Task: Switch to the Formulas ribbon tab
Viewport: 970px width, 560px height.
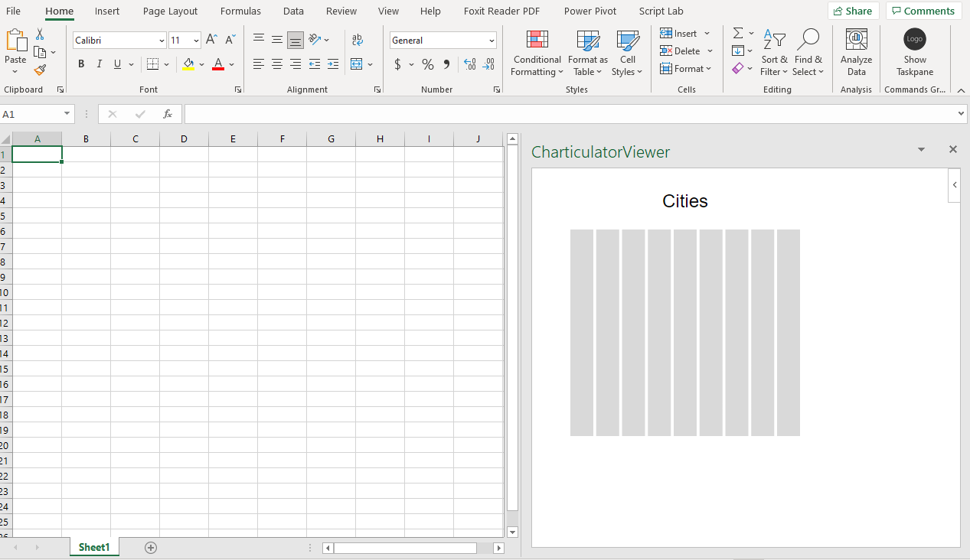Action: click(240, 11)
